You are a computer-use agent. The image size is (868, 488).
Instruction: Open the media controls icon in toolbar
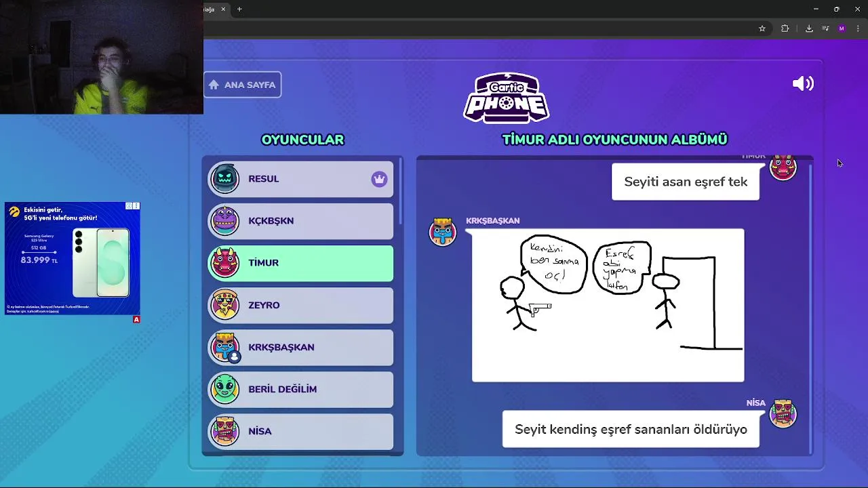pos(825,28)
